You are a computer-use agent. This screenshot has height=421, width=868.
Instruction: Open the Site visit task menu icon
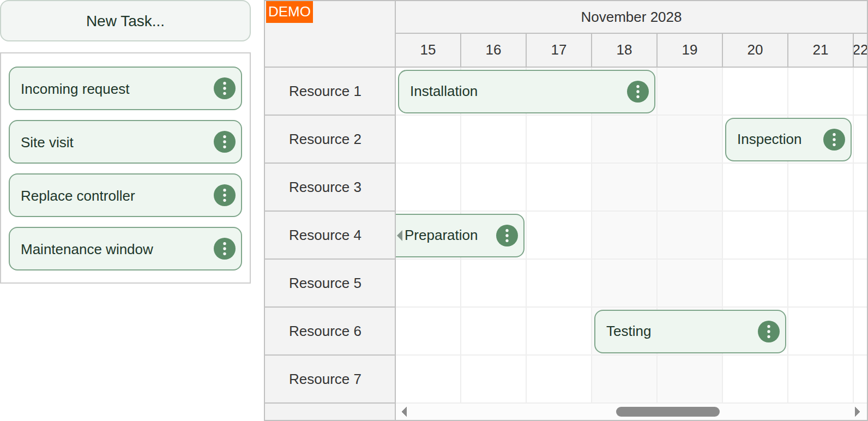[x=225, y=142]
